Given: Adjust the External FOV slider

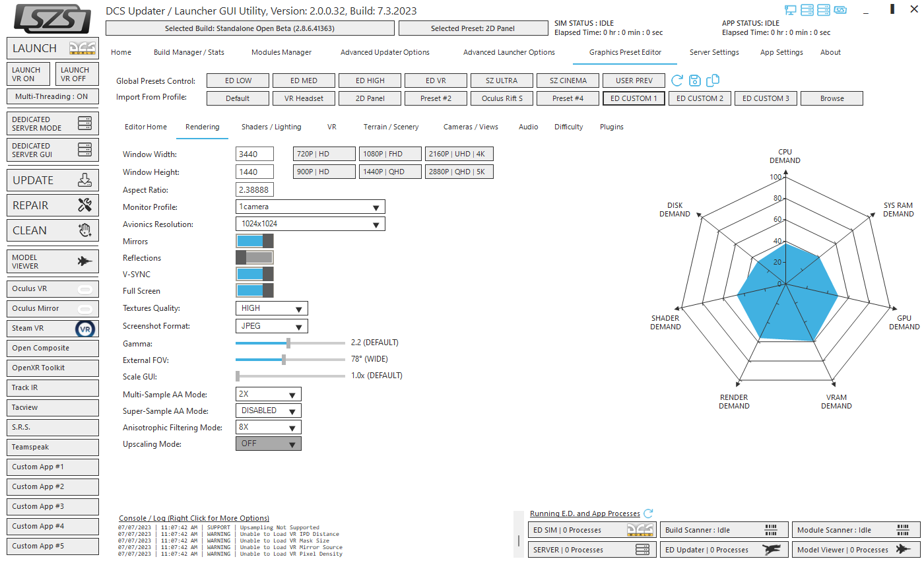Looking at the screenshot, I should point(290,360).
